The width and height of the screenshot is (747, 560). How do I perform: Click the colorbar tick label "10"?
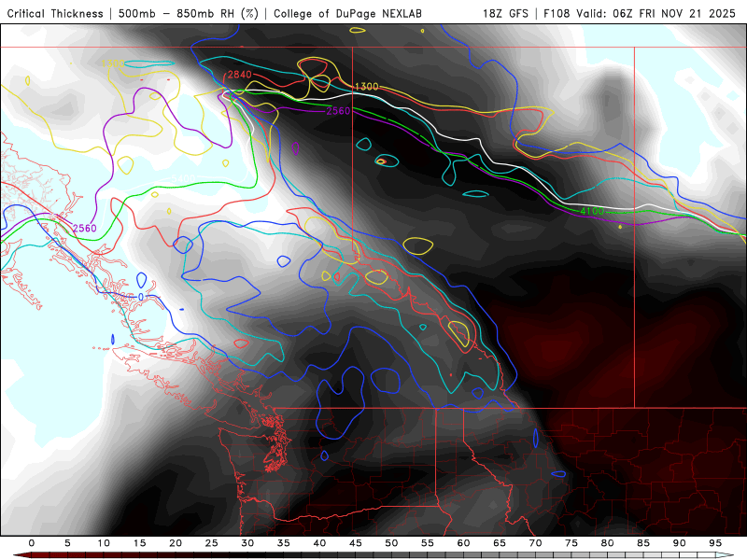click(104, 543)
